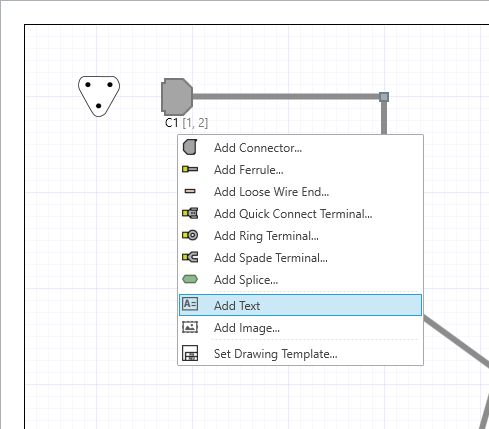This screenshot has width=489, height=429.
Task: Choose Add Ring Terminal menu item
Action: click(x=300, y=236)
